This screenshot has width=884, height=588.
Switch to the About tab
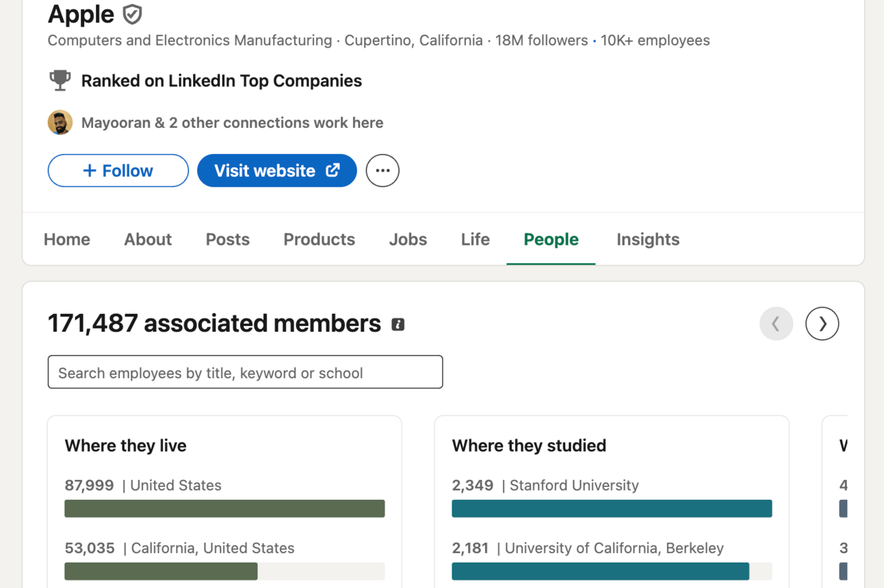148,239
